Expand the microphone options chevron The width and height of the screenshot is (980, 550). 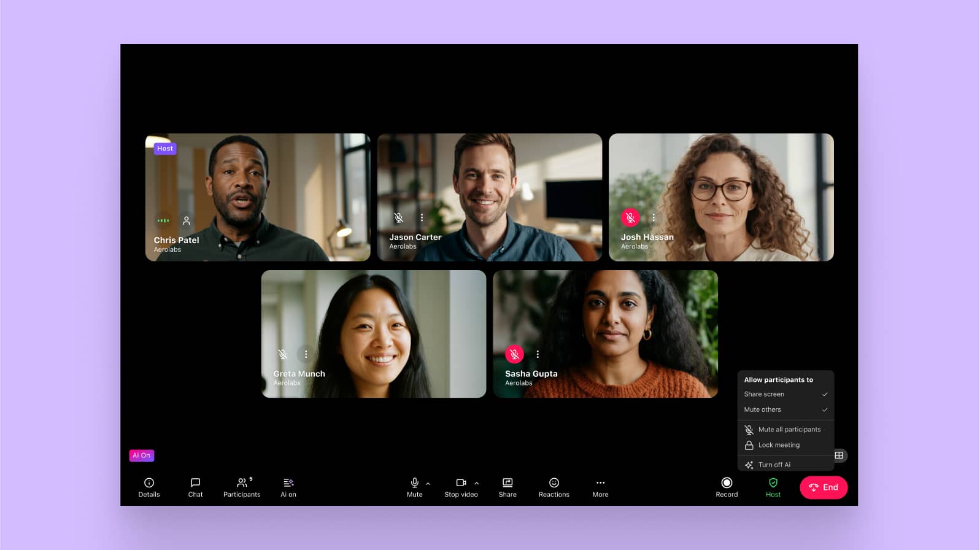[428, 484]
